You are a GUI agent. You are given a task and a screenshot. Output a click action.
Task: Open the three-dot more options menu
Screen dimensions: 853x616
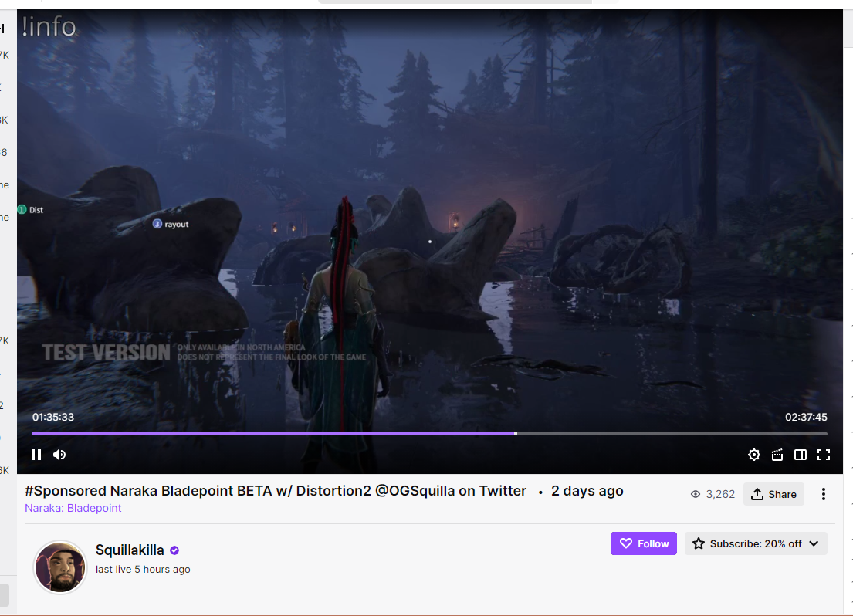[x=824, y=494]
